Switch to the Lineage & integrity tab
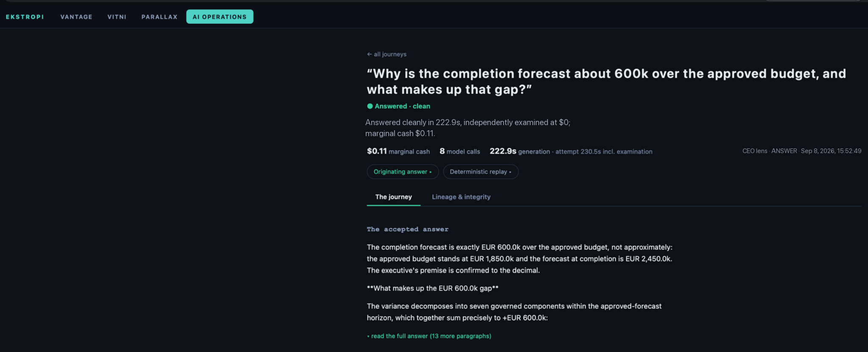The image size is (868, 352). pos(461,197)
